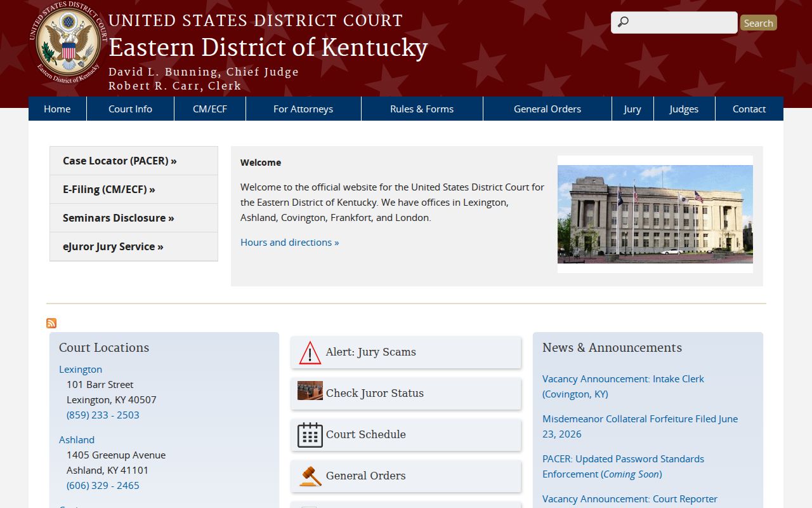Click the News & Announcements heading

pyautogui.click(x=612, y=347)
